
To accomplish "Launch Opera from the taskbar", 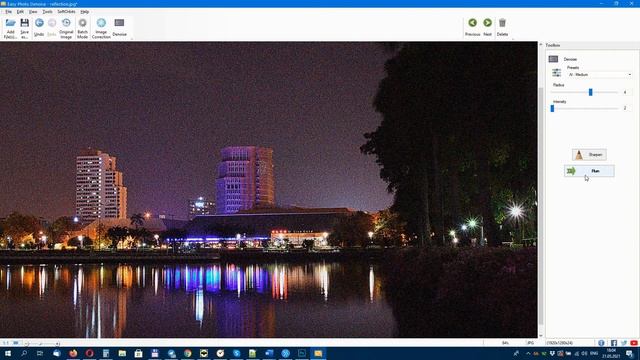I will (89, 353).
